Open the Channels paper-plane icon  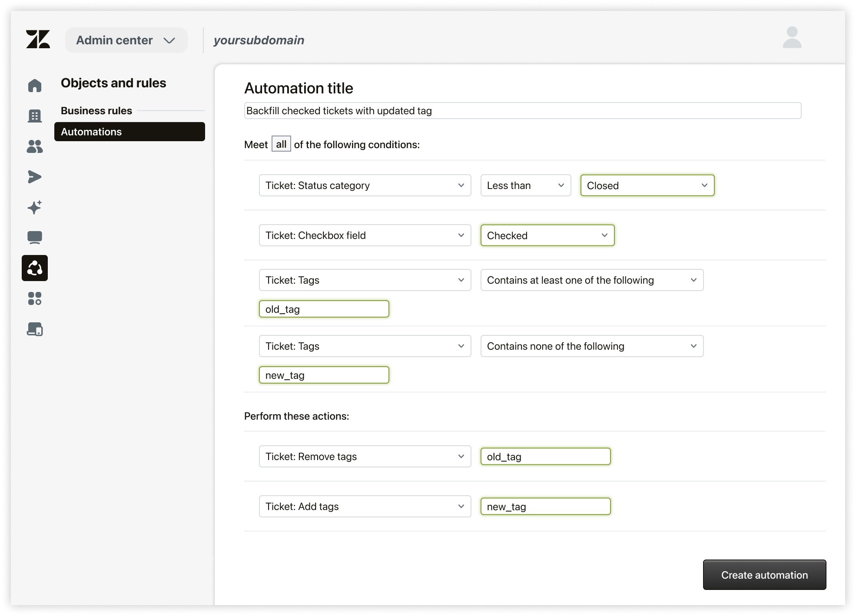coord(35,177)
